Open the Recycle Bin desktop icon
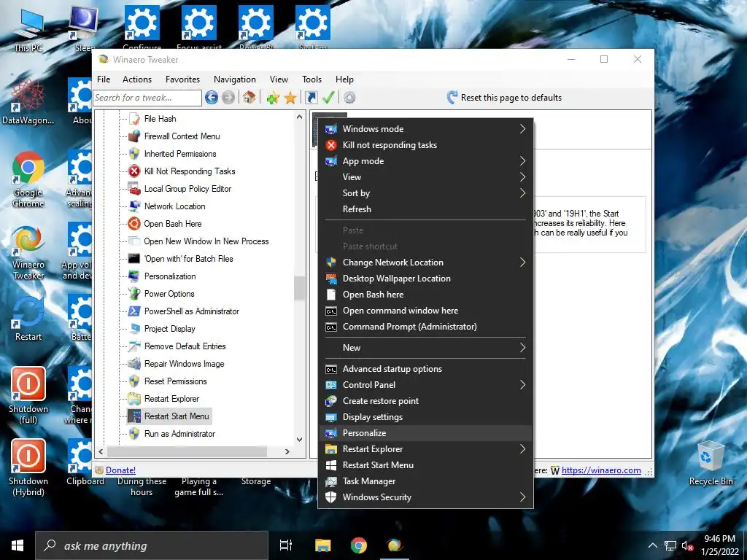This screenshot has height=560, width=747. click(711, 463)
